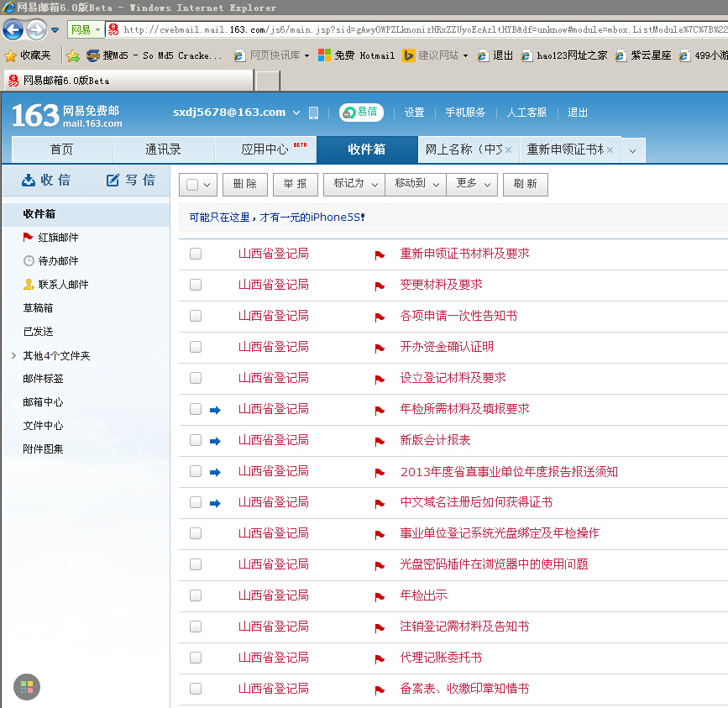Open the 设置 link in header
The height and width of the screenshot is (708, 728).
click(414, 113)
